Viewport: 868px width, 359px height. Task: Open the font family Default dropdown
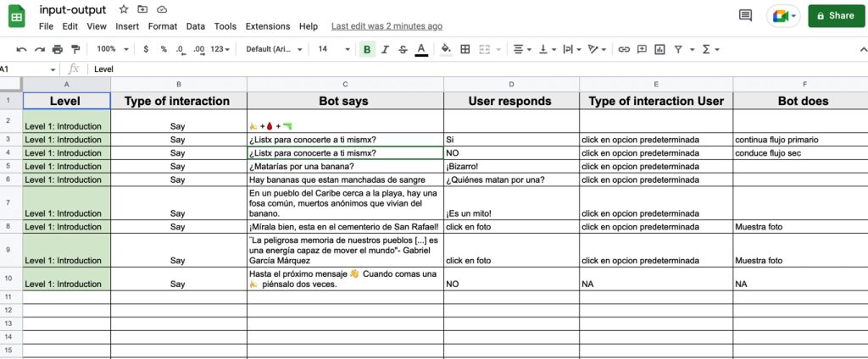tap(274, 49)
